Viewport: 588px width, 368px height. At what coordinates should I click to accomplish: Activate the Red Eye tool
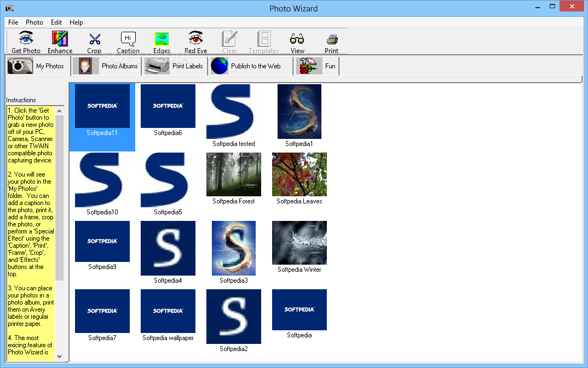(196, 42)
